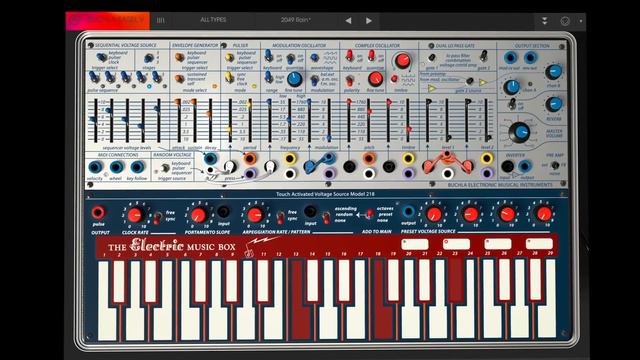The height and width of the screenshot is (360, 640).
Task: Toggle modulation oscillator keyboard on/off switch
Action: pos(269,56)
